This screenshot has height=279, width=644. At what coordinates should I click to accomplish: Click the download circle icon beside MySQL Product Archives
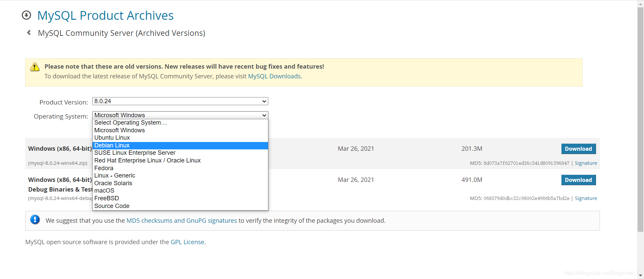click(x=26, y=15)
